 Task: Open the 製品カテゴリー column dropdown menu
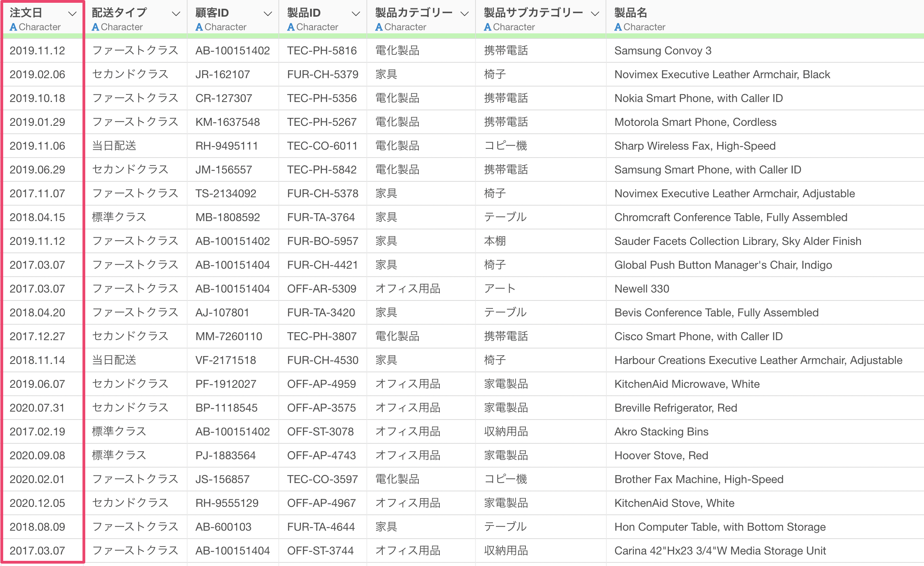tap(465, 14)
